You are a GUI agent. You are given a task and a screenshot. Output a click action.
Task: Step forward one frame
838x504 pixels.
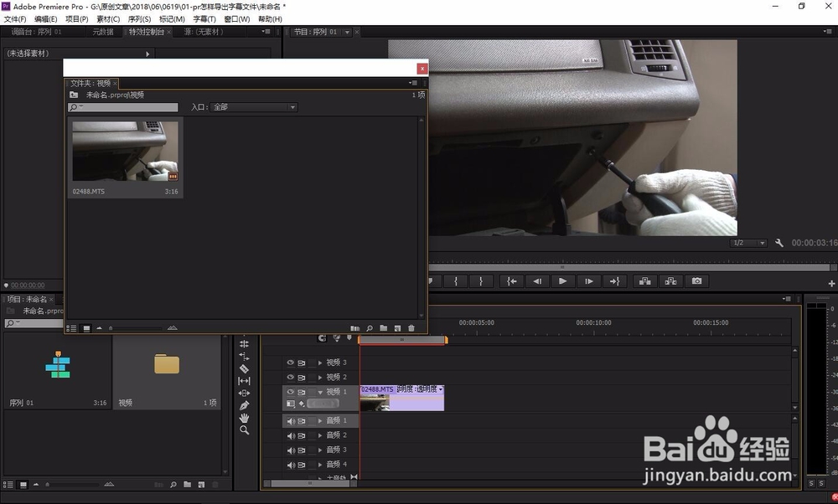(x=589, y=281)
